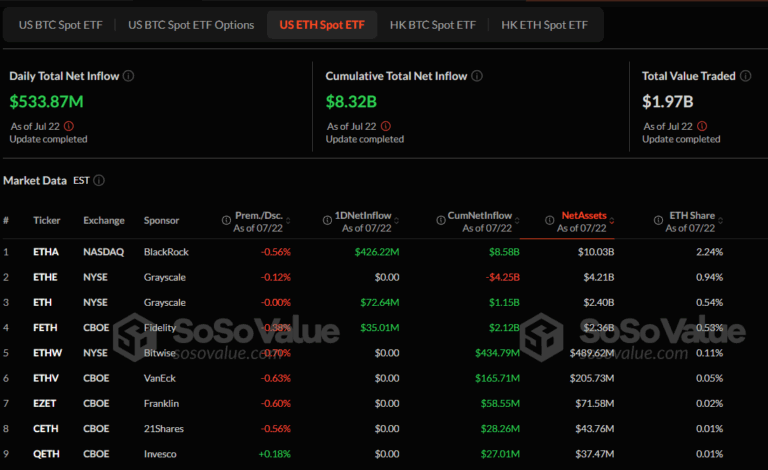This screenshot has width=768, height=470.
Task: Click info icon before CumNetInflow column header
Action: (x=441, y=220)
